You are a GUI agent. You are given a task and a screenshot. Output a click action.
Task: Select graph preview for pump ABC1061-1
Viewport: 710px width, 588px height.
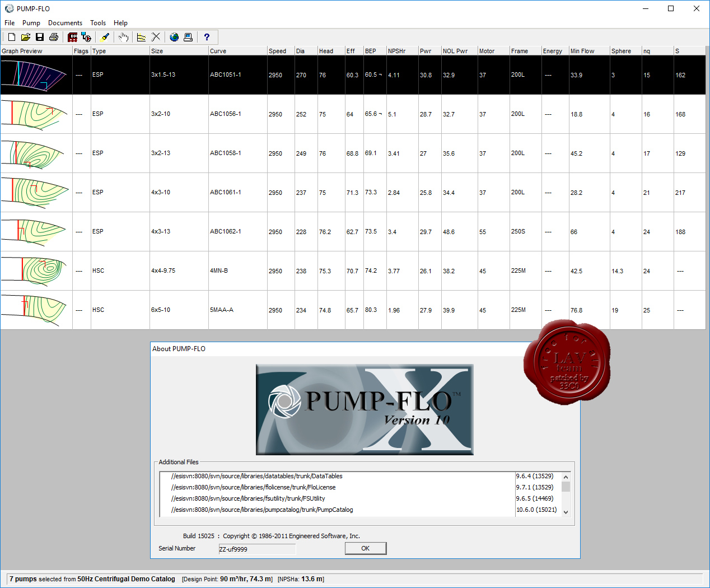point(36,193)
